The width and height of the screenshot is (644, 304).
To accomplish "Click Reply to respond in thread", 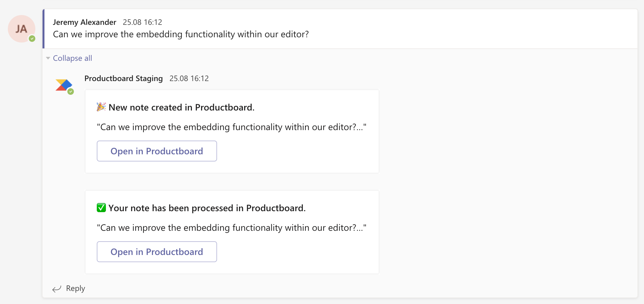I will (76, 288).
